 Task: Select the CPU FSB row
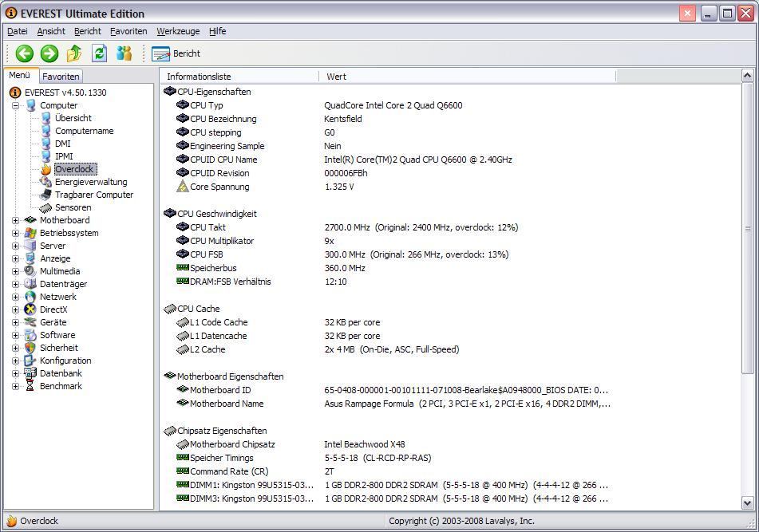(387, 254)
